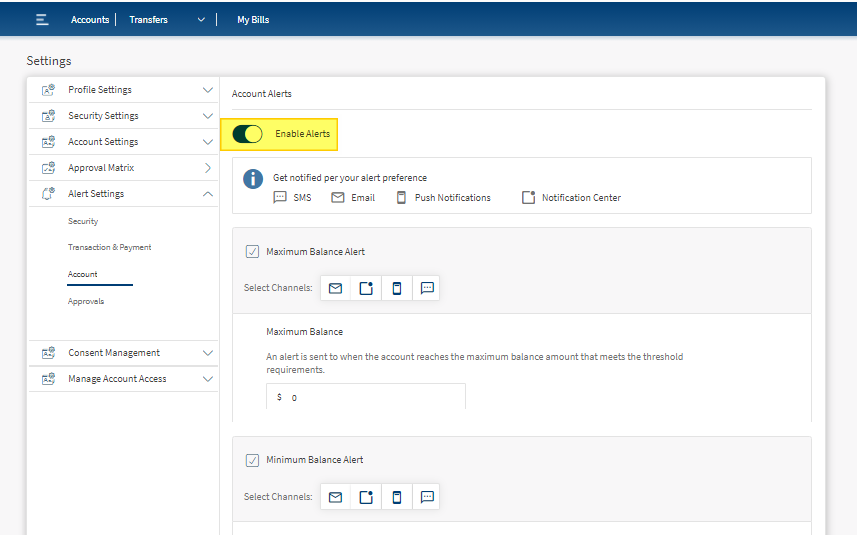Viewport: 857px width, 535px height.
Task: Select email channel for Maximum Balance Alert
Action: (336, 288)
